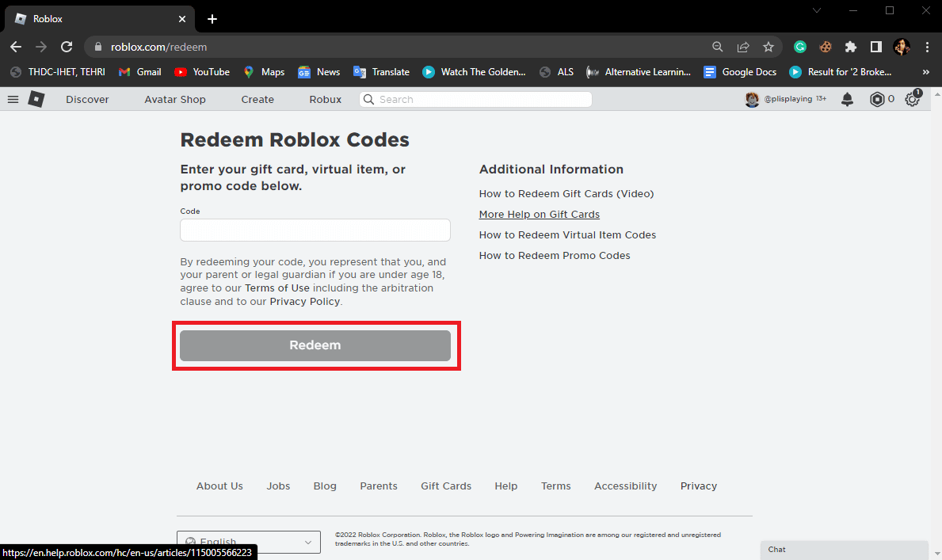
Task: Open the Privacy footer link
Action: (x=699, y=486)
